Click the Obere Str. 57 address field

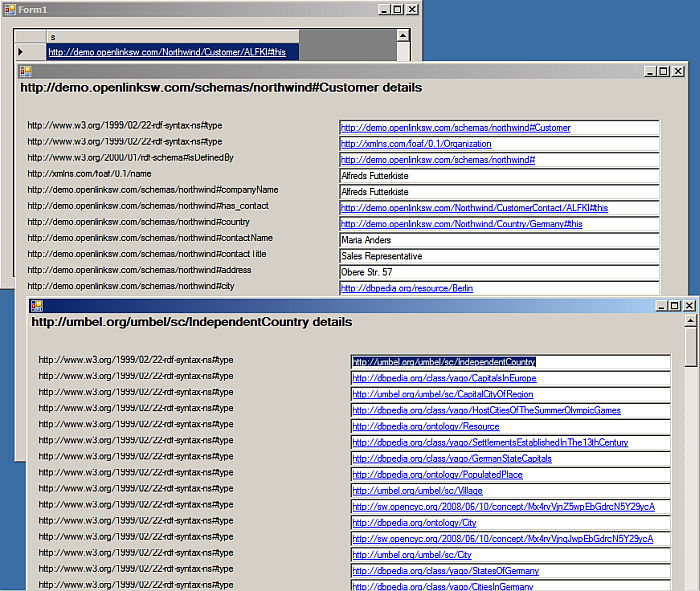(499, 272)
